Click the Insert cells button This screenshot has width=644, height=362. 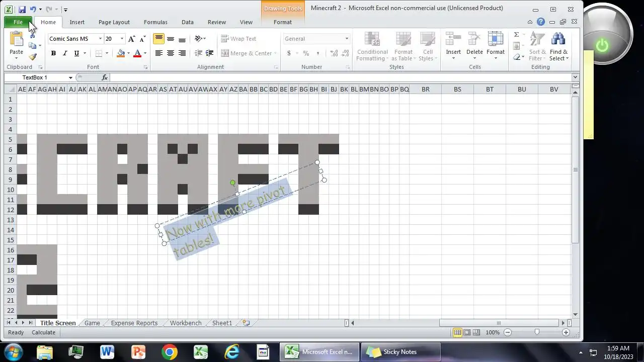453,46
